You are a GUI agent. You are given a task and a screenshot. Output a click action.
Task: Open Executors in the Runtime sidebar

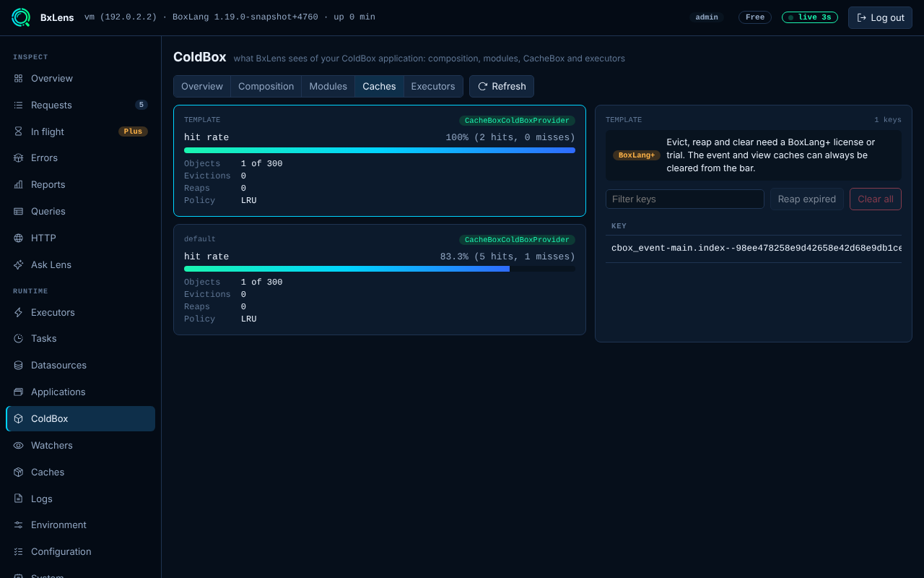[80, 312]
